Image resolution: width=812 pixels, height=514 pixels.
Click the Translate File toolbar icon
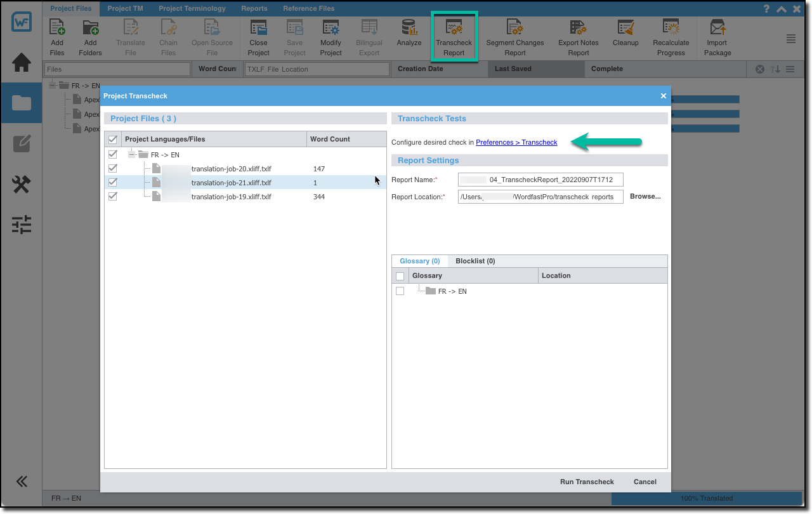[x=131, y=28]
